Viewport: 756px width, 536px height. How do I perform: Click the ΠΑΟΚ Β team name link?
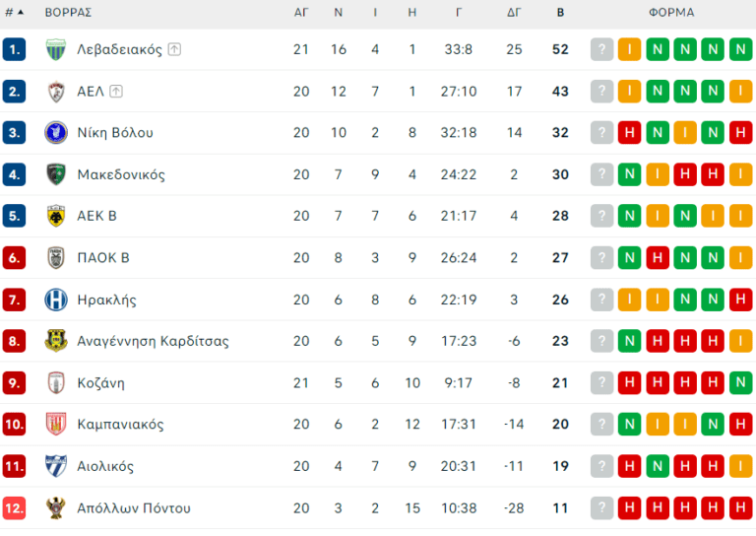103,258
